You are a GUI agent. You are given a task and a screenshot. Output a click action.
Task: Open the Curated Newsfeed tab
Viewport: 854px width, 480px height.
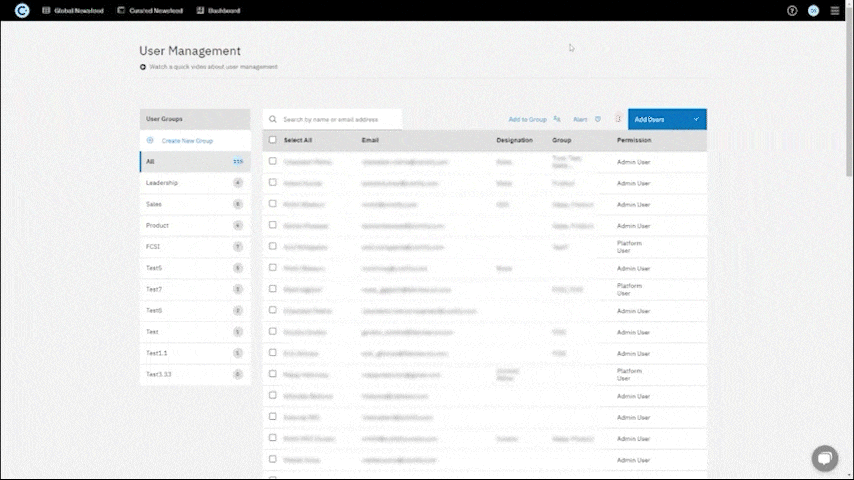pyautogui.click(x=150, y=10)
